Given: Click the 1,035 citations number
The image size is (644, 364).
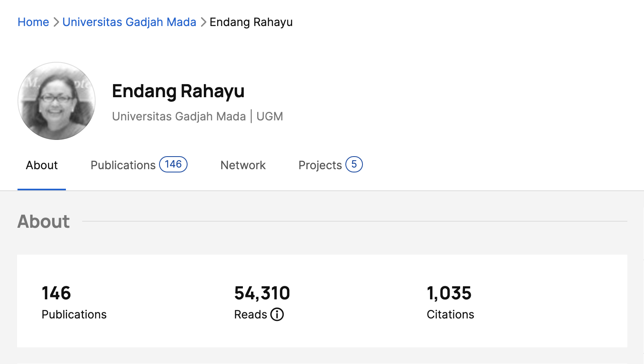Looking at the screenshot, I should coord(449,293).
